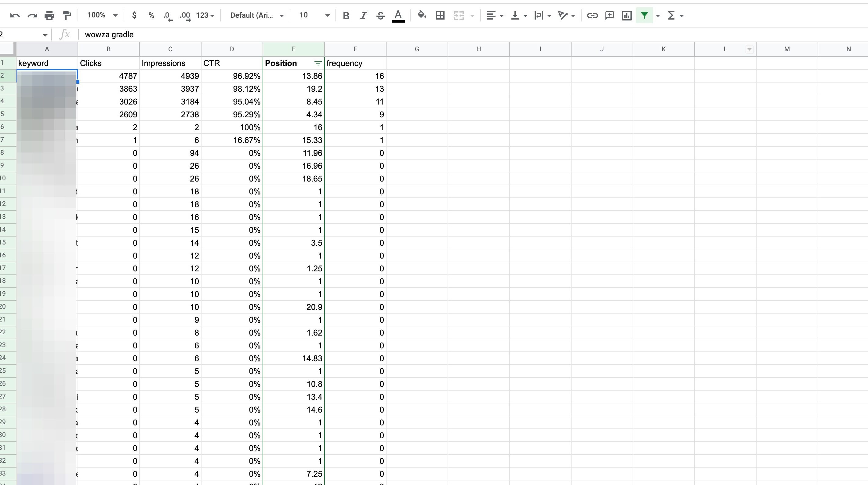Viewport: 868px width, 485px height.
Task: Expand merge cells options arrow
Action: pyautogui.click(x=472, y=16)
